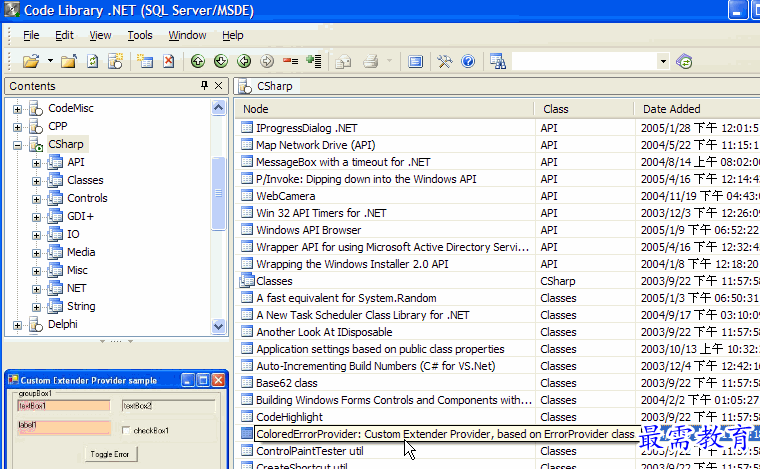Click the folder-up toolbar icon
Screen dimensions: 760x469
point(69,62)
